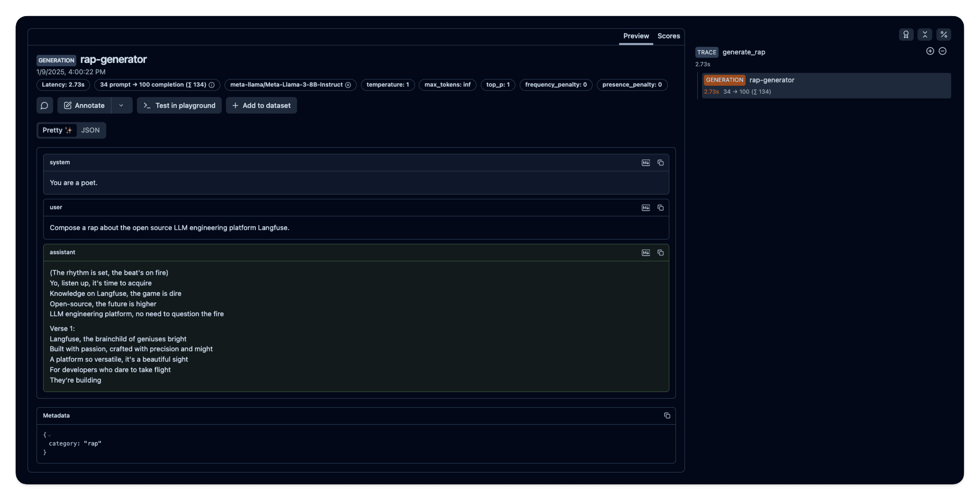Screen dimensions: 980x500
Task: Select the Preview tab
Action: (x=636, y=36)
